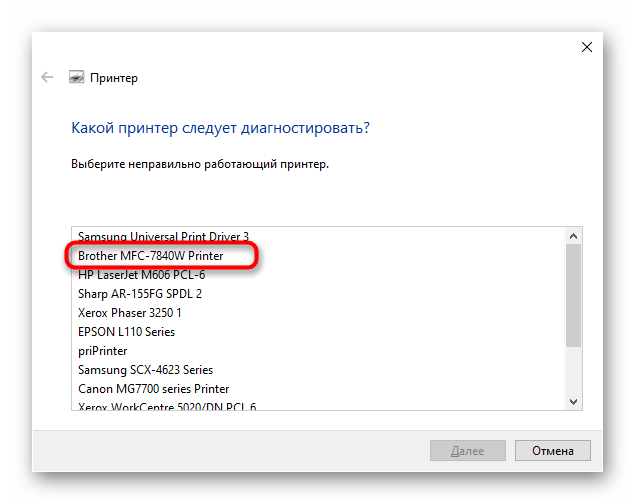Close the printer troubleshooter dialog

click(586, 47)
